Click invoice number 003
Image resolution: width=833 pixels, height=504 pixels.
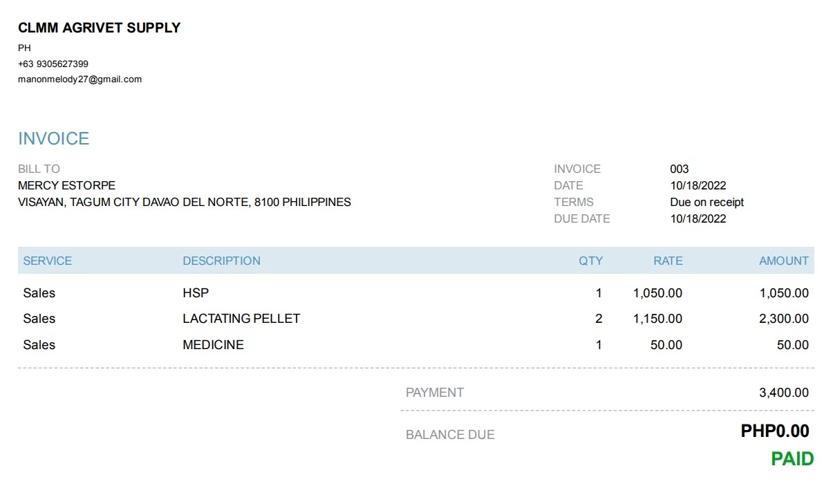click(679, 169)
